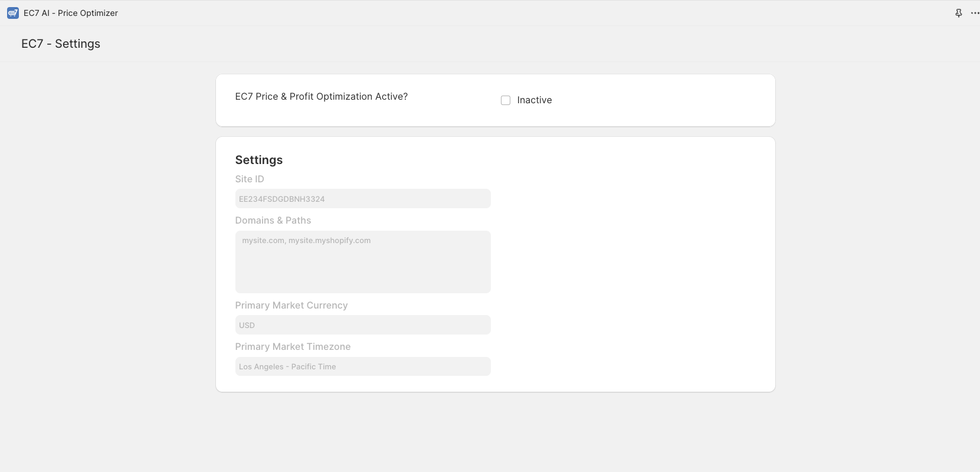The height and width of the screenshot is (472, 980).
Task: Click the EC7 - Settings page heading
Action: 61,44
